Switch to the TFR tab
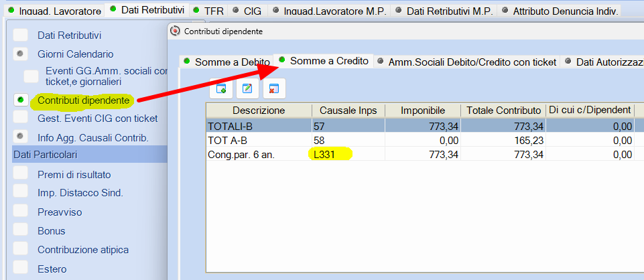 208,11
